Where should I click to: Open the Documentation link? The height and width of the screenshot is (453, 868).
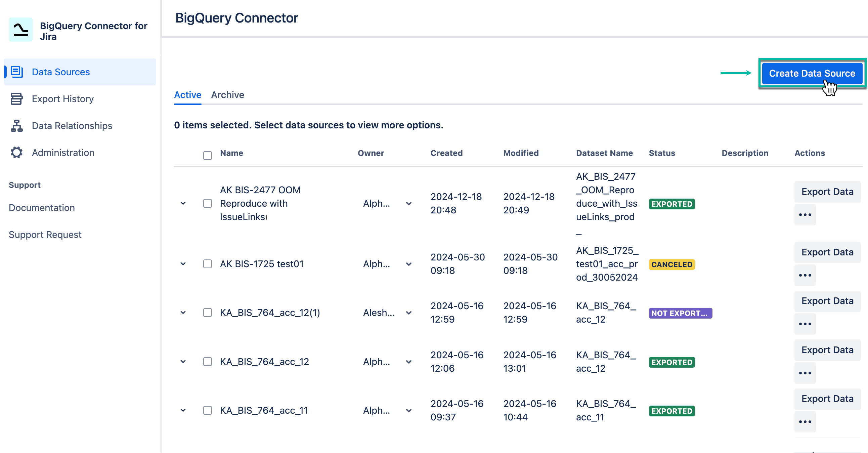[x=42, y=208]
